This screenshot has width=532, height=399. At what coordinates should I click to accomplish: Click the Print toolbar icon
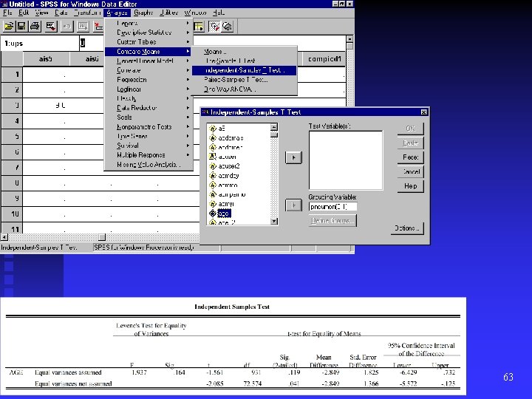[x=35, y=27]
